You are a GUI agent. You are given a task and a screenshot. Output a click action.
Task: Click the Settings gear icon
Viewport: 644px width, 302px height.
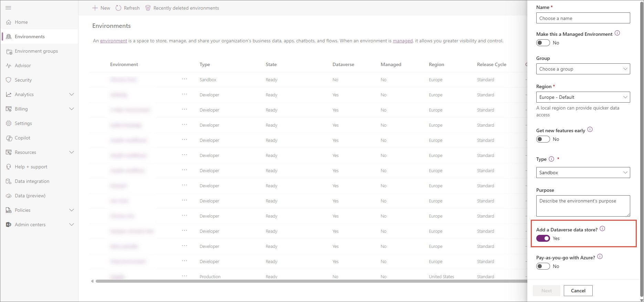(9, 123)
